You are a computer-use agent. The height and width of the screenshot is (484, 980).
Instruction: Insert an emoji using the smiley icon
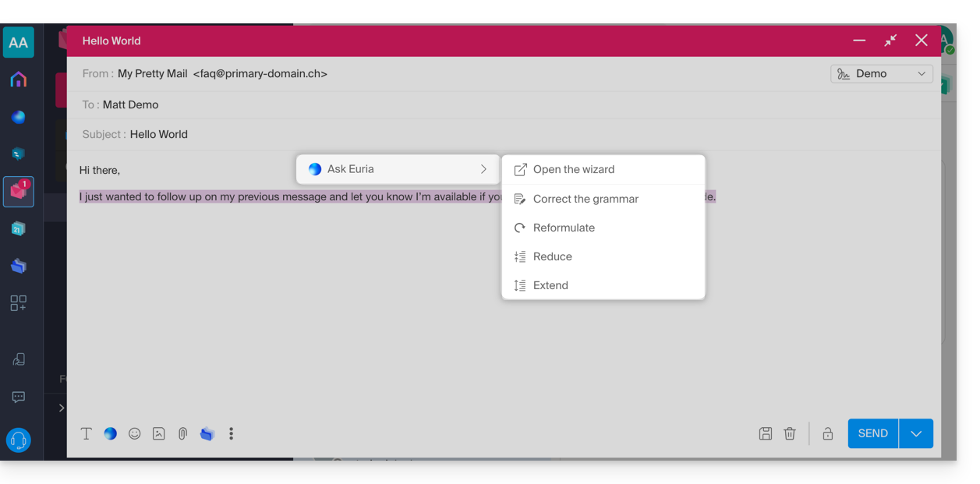point(135,434)
